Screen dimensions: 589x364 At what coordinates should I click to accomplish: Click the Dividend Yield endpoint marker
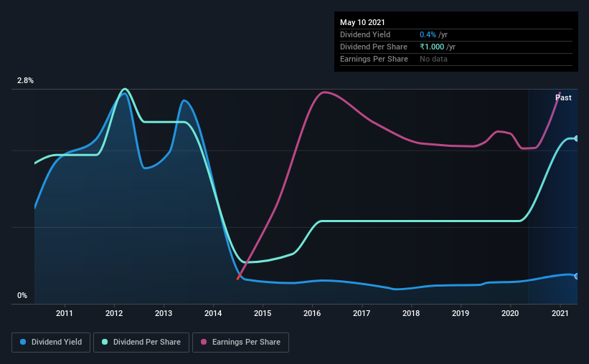click(x=576, y=276)
